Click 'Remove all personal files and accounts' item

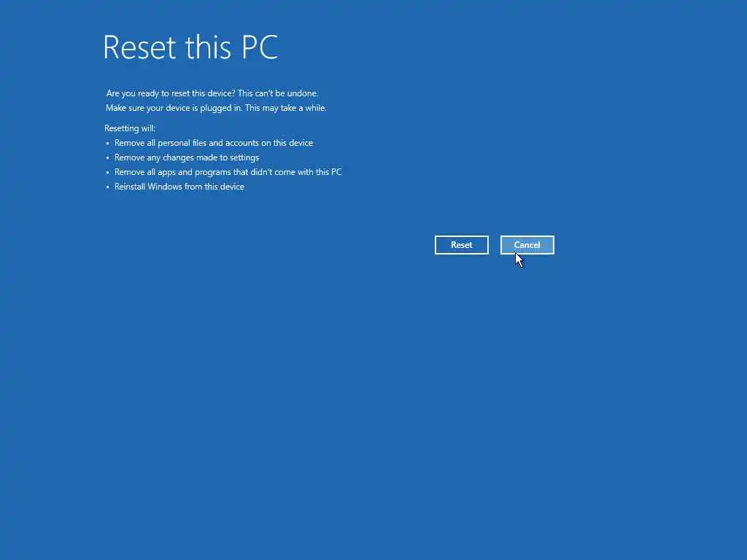point(214,143)
